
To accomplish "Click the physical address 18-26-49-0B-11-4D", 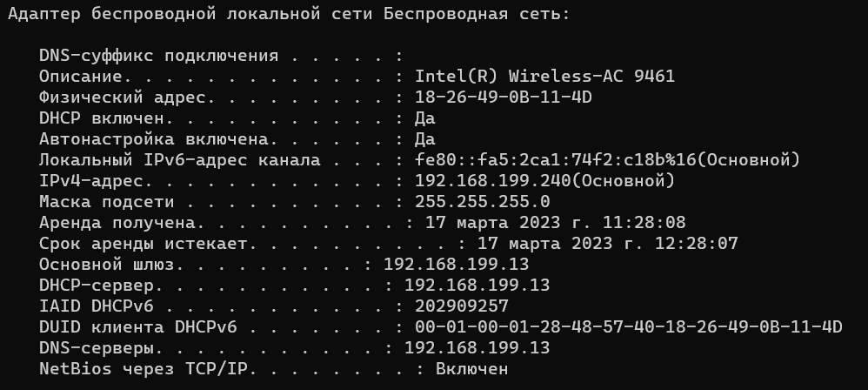I will 504,97.
